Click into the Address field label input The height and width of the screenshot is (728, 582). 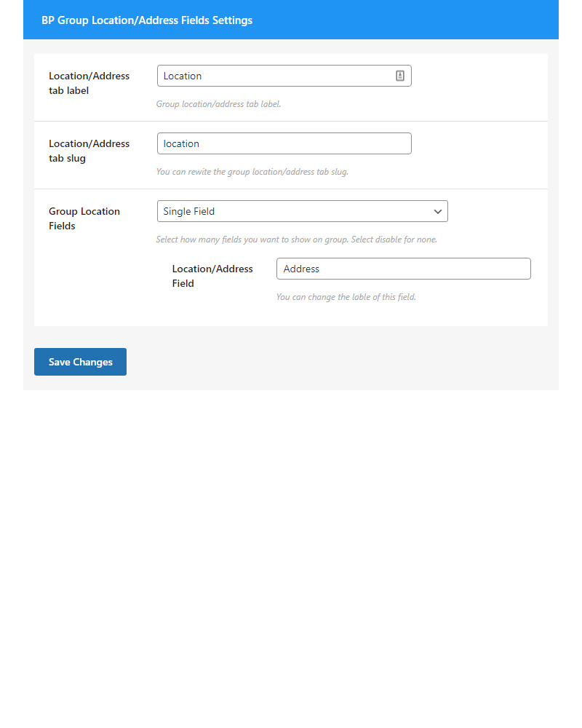403,269
